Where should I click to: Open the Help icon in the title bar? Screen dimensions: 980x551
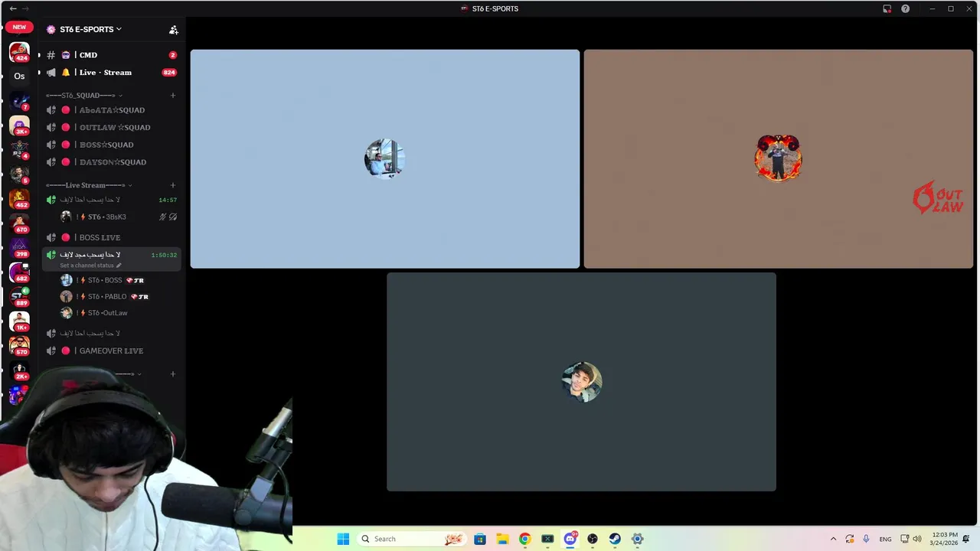pos(905,8)
